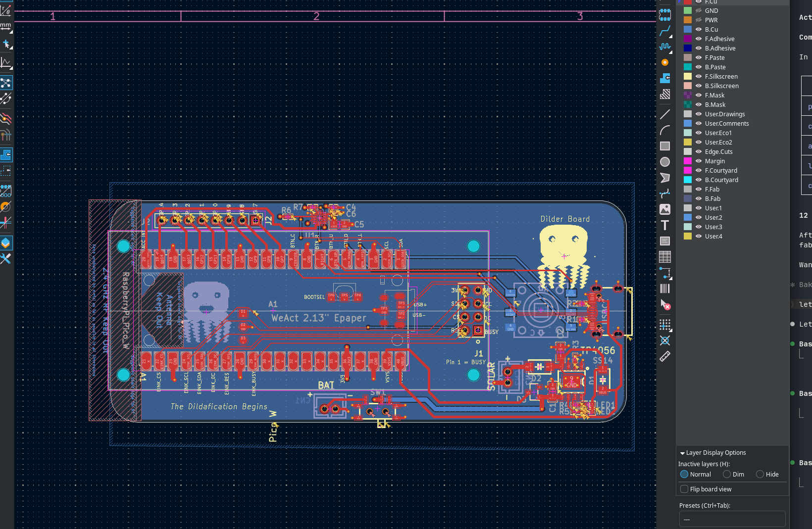The width and height of the screenshot is (812, 529).
Task: Select the Add Dimension tool
Action: [665, 273]
